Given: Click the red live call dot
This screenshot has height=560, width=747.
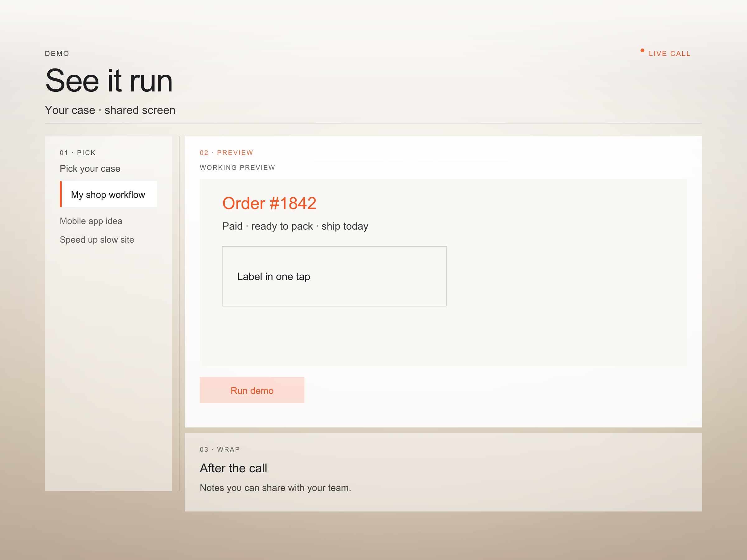Looking at the screenshot, I should point(642,51).
